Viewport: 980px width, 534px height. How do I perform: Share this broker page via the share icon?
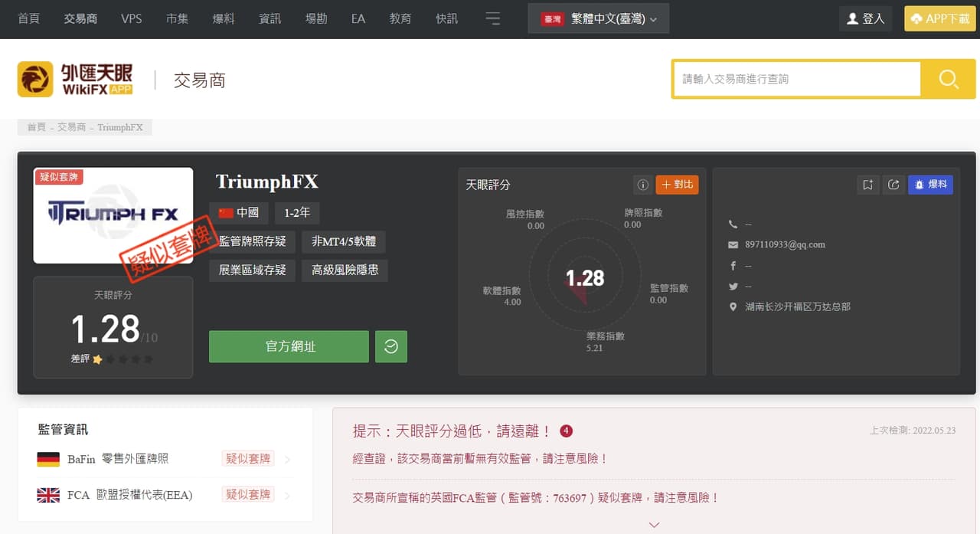[x=893, y=185]
